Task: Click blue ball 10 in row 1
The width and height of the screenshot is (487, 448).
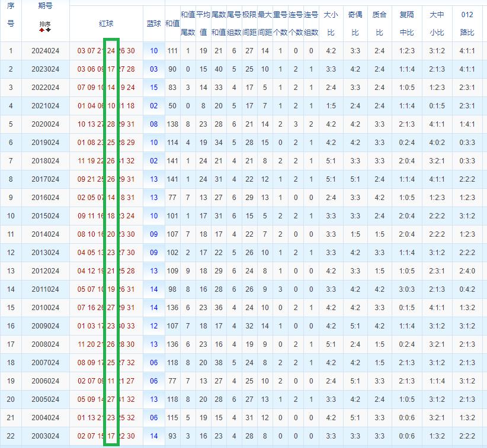Action: 153,51
